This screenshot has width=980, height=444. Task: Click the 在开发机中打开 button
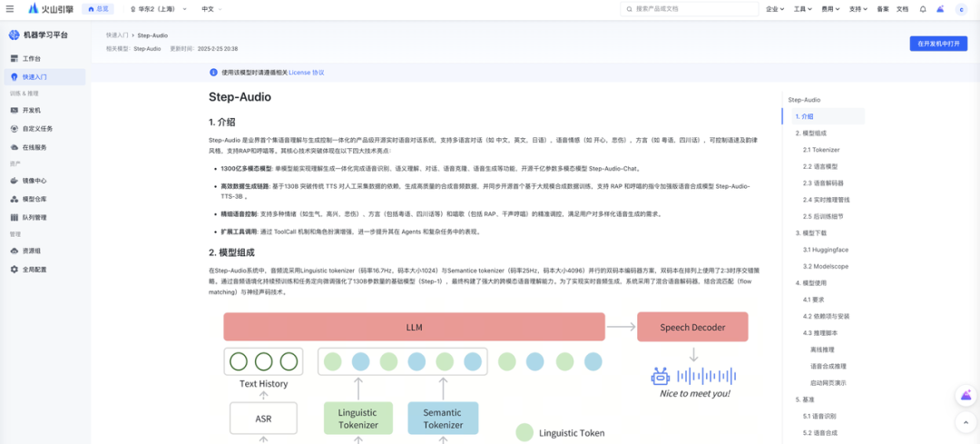tap(938, 44)
